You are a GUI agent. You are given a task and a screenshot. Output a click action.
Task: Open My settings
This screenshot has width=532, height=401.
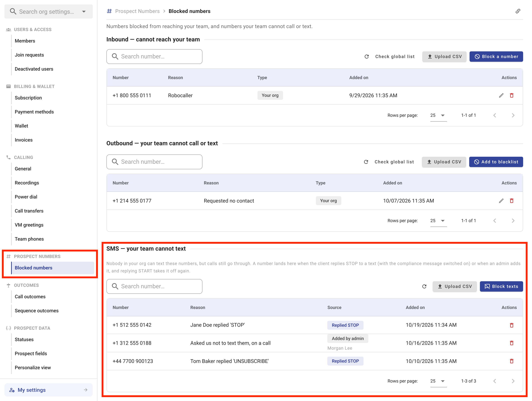click(x=49, y=390)
